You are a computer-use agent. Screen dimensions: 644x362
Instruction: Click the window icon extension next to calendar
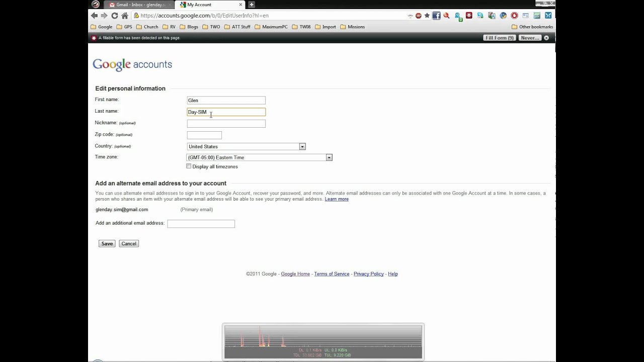[526, 16]
